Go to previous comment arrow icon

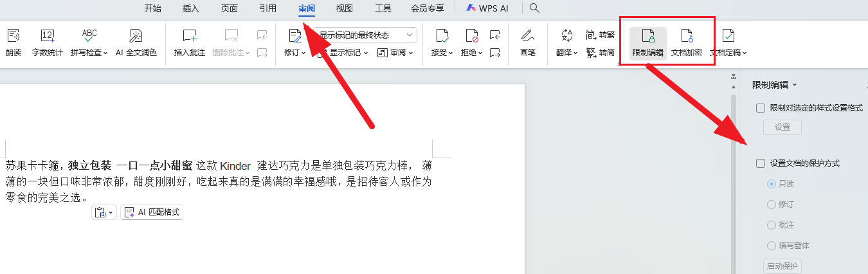coord(262,35)
